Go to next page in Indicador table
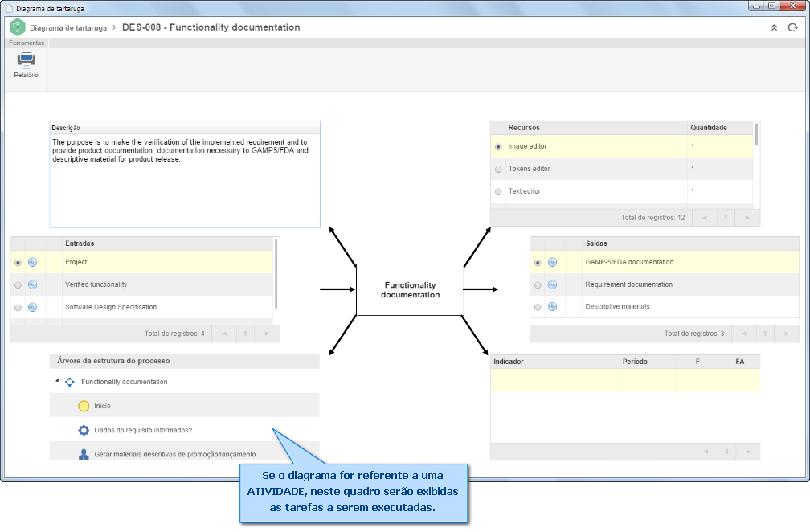The width and height of the screenshot is (810, 532). point(748,452)
